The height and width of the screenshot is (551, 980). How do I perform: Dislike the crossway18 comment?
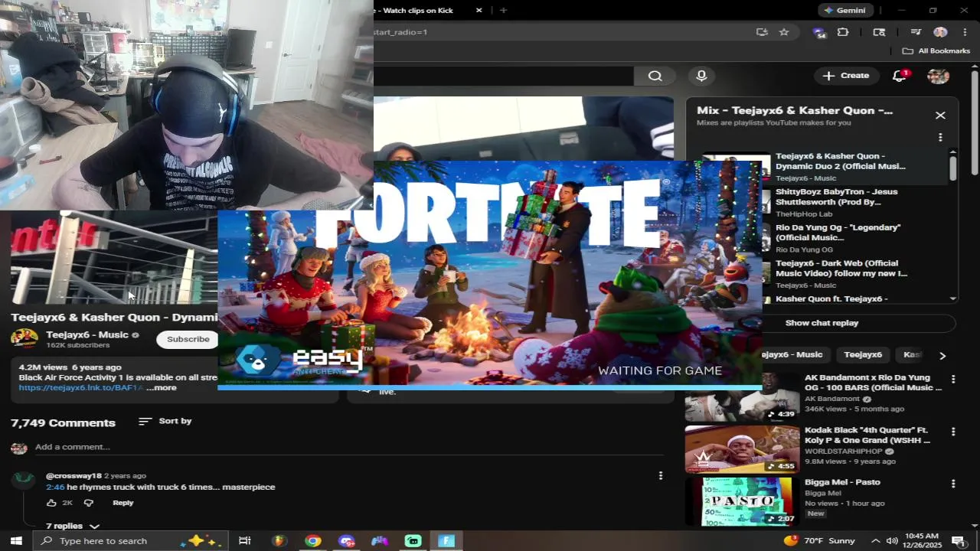[x=88, y=503]
